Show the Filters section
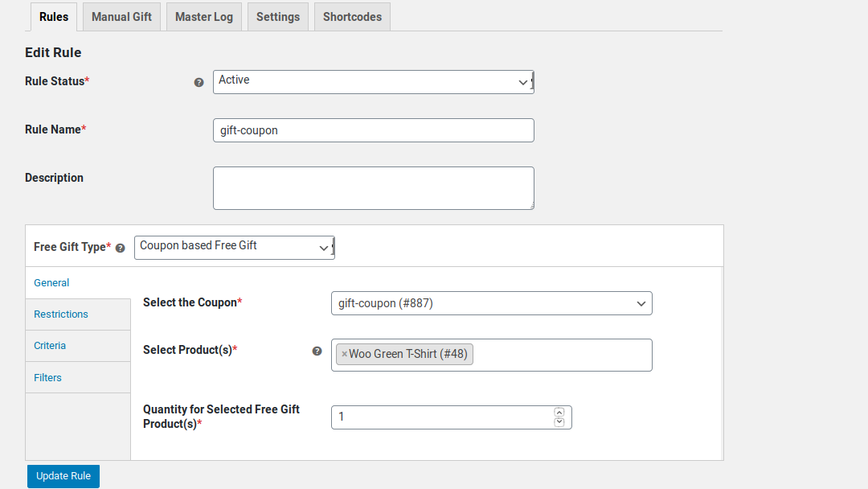The height and width of the screenshot is (489, 868). click(47, 378)
